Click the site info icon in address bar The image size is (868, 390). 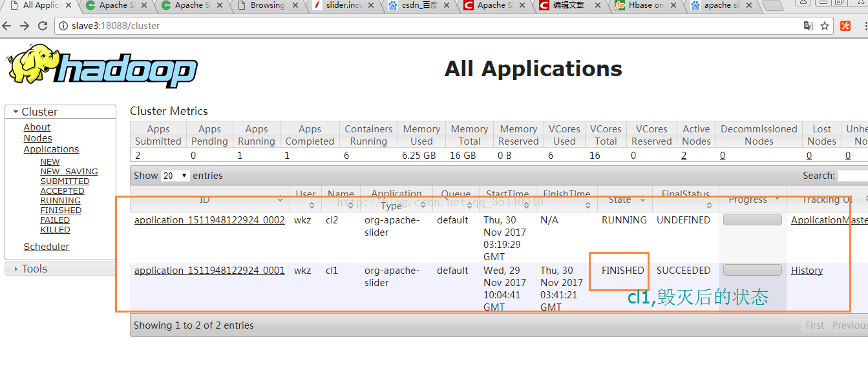[x=63, y=26]
